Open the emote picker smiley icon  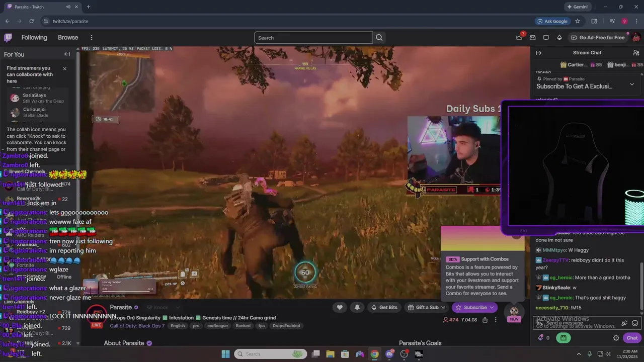(x=635, y=323)
